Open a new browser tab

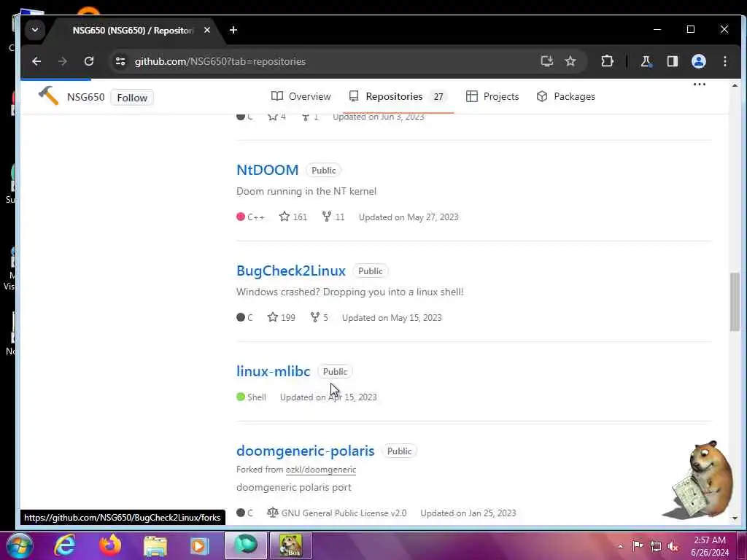(x=233, y=30)
